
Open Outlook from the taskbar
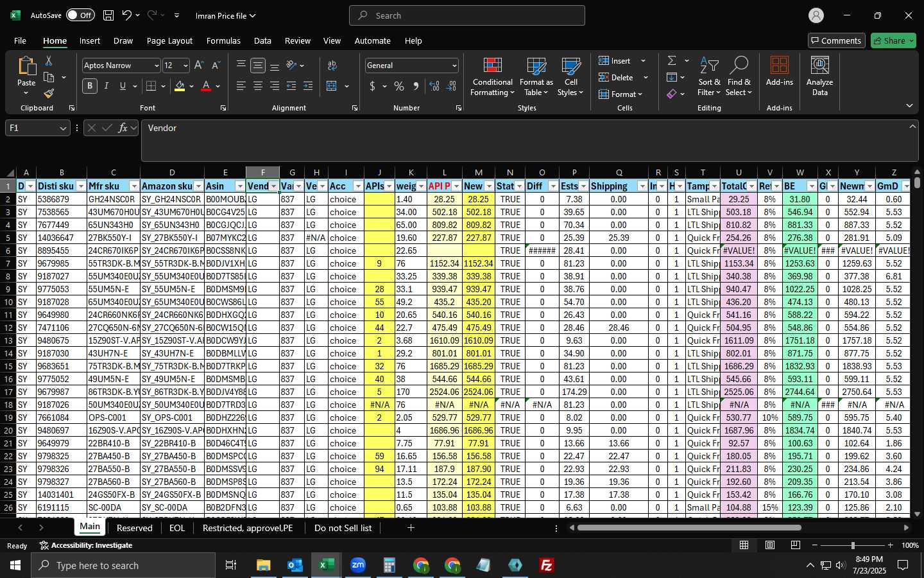(295, 565)
